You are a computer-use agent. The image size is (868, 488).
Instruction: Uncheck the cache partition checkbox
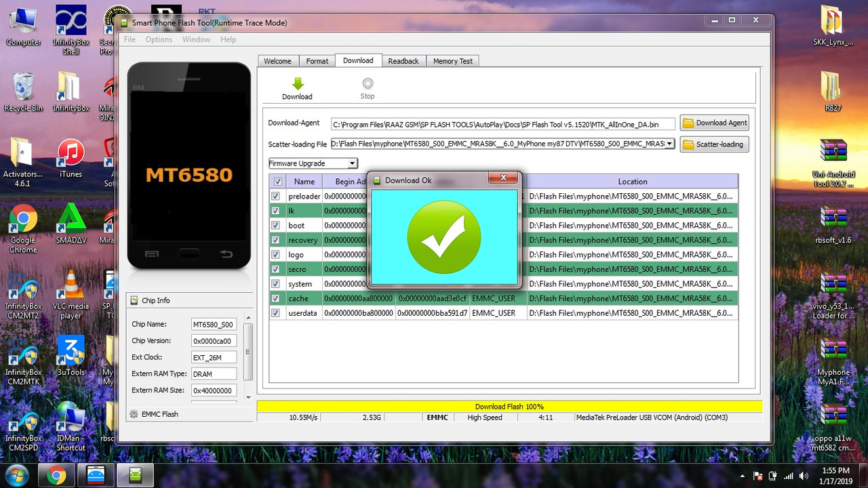[x=275, y=298]
